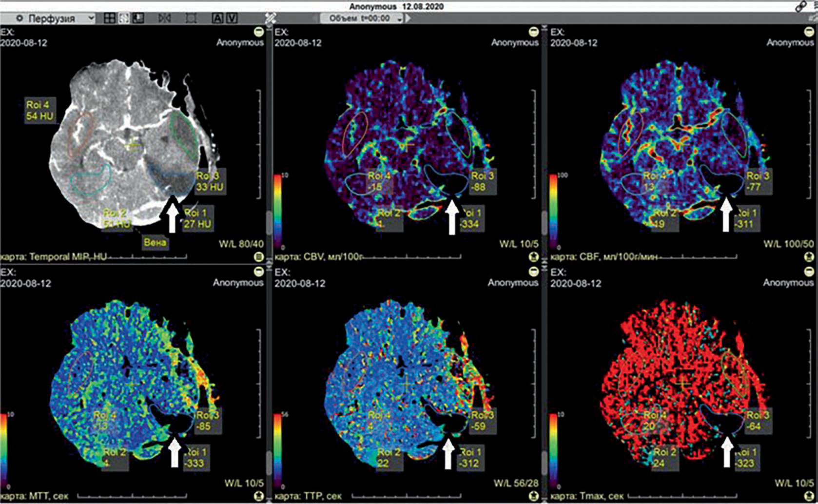Collapse the CBF panel via yellow minus
This screenshot has height=504, width=818.
coord(809,32)
